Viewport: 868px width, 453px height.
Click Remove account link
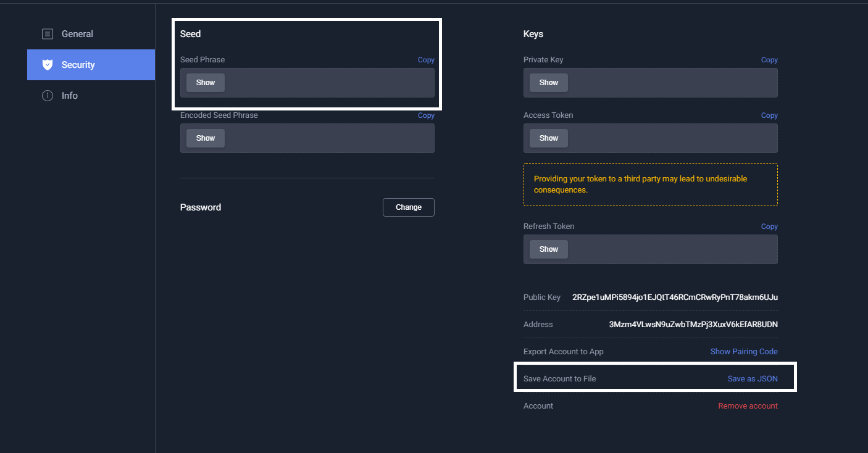point(748,406)
